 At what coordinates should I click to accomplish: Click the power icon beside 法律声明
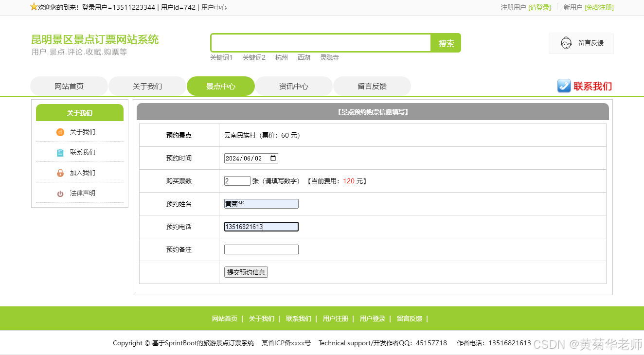click(60, 193)
